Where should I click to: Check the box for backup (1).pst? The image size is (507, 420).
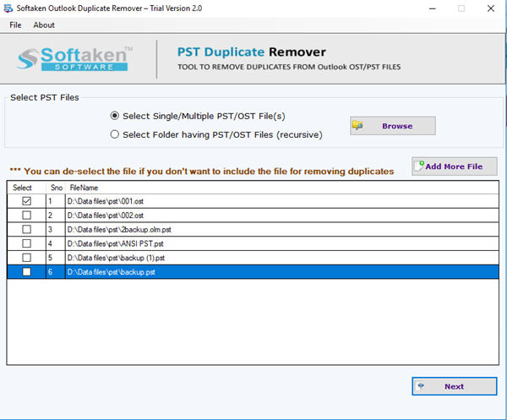(27, 258)
